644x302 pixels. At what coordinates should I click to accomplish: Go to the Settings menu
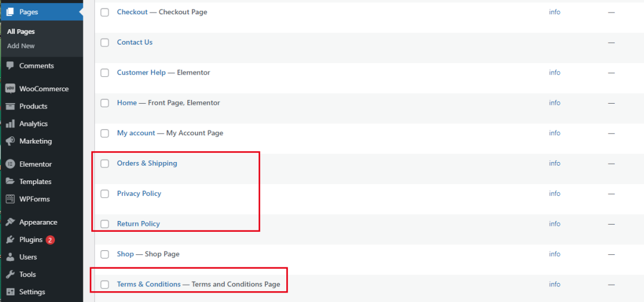click(x=32, y=292)
